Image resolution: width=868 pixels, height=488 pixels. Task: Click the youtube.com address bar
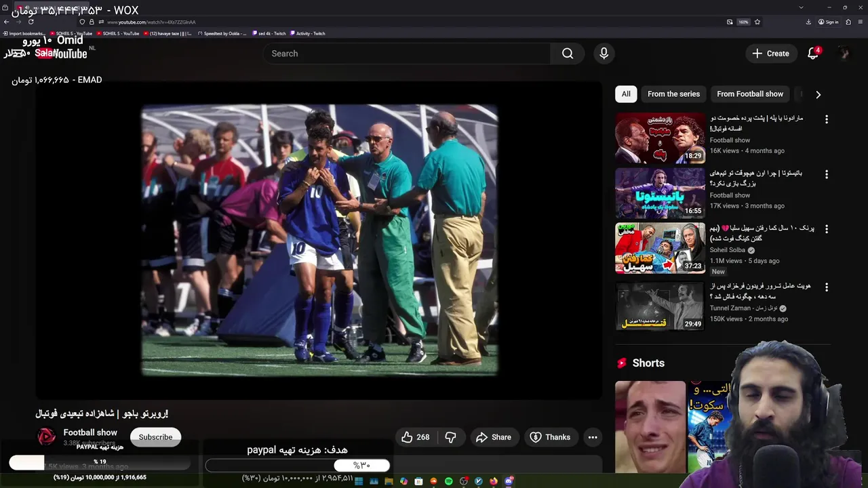407,22
